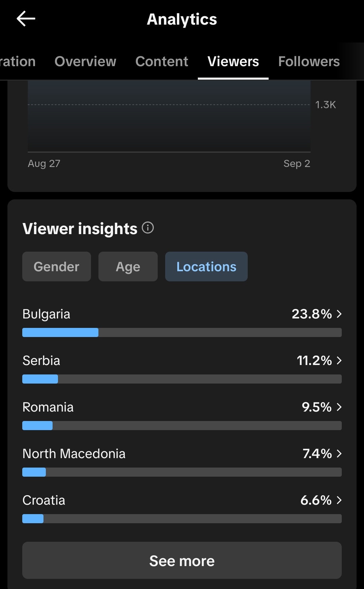Viewport: 364px width, 589px height.
Task: Switch to the Overview tab
Action: 85,61
